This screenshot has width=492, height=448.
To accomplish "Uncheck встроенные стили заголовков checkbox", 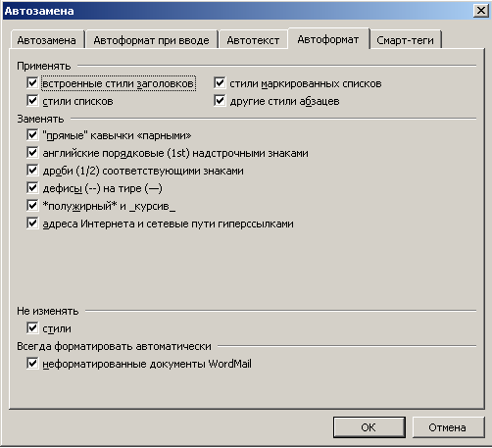I will point(32,83).
